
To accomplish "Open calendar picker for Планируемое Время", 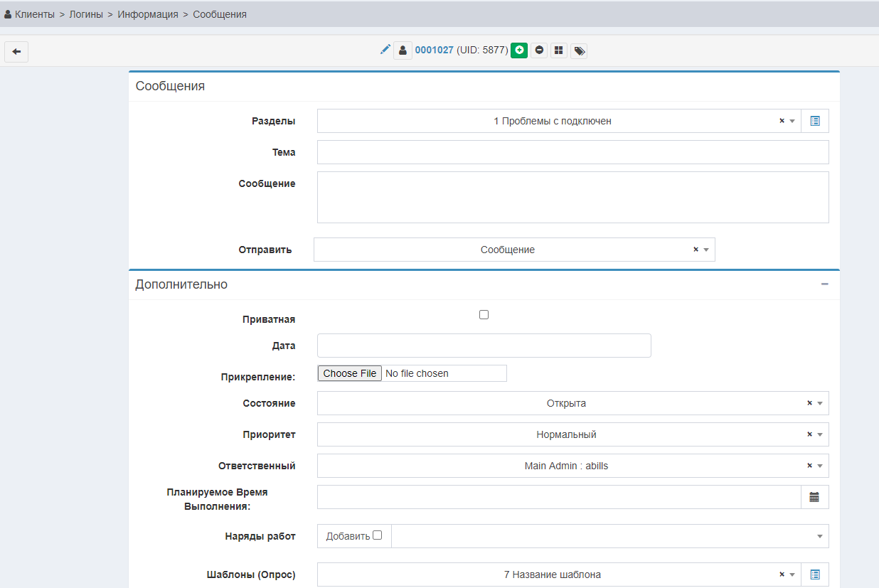I will [x=814, y=497].
